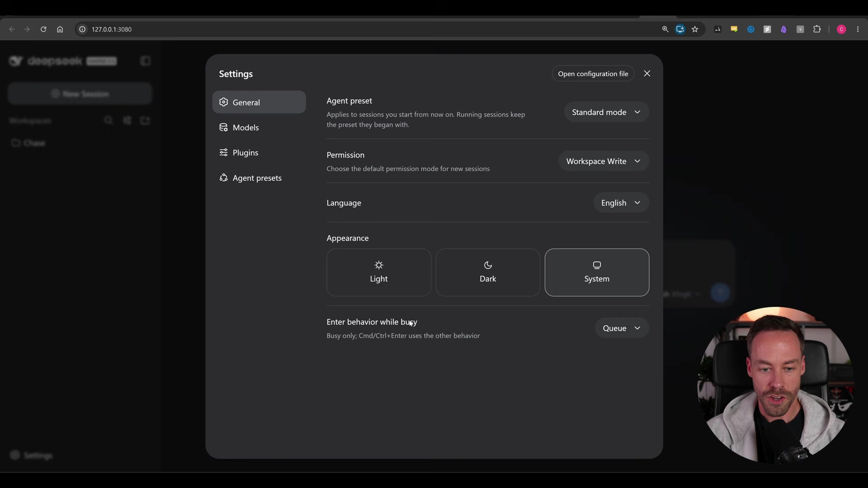
Task: Switch to the Models settings section
Action: [x=259, y=127]
